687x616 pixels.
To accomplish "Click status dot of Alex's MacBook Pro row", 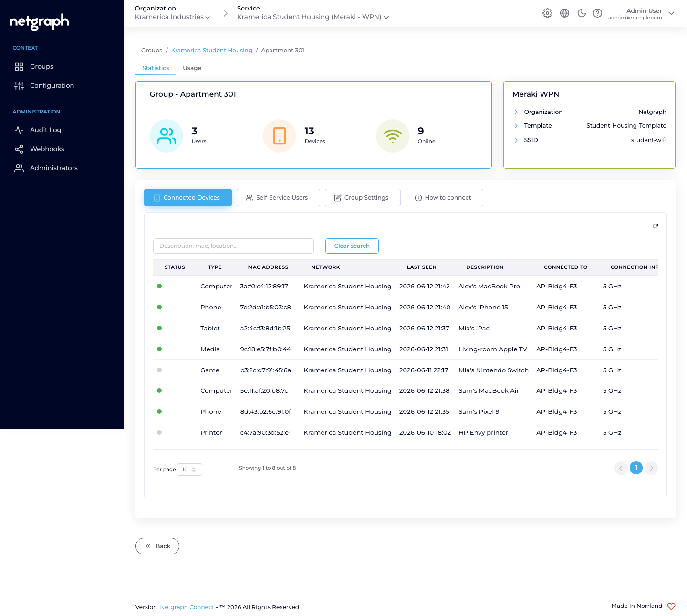I will click(159, 286).
